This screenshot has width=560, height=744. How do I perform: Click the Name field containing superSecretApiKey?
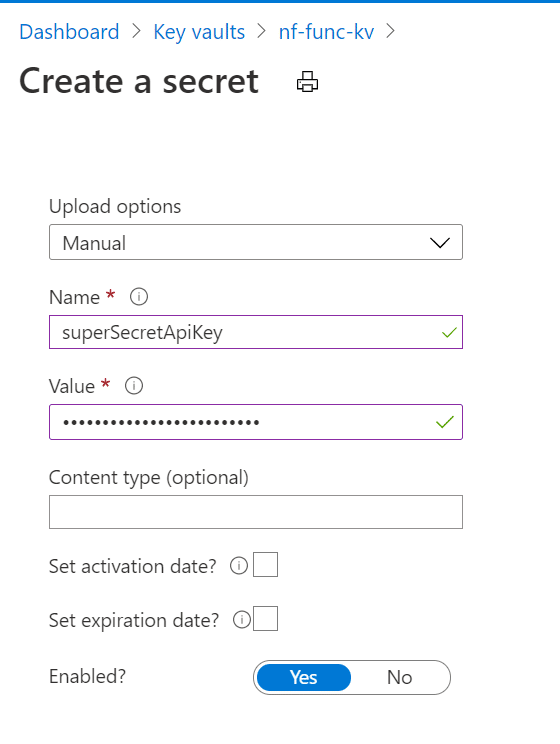pos(256,332)
